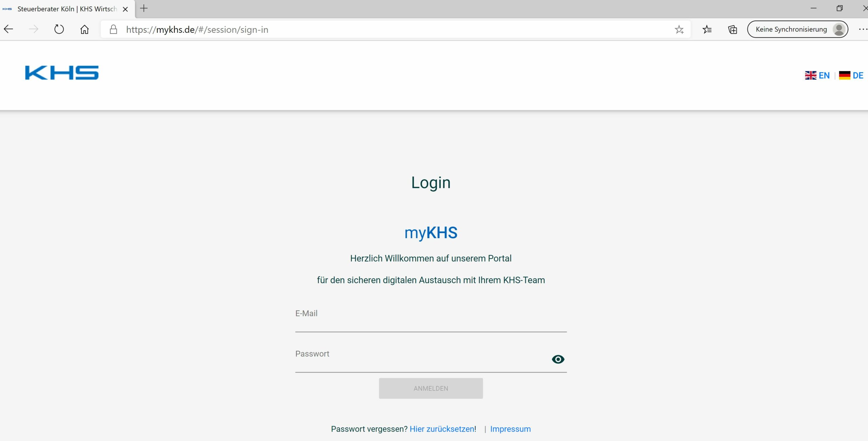The image size is (868, 441).
Task: Minimize the browser window
Action: [813, 8]
